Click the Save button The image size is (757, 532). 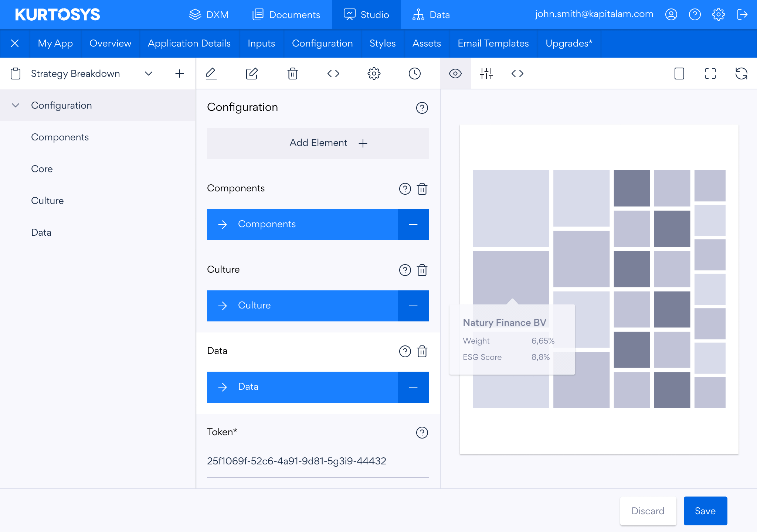tap(705, 511)
